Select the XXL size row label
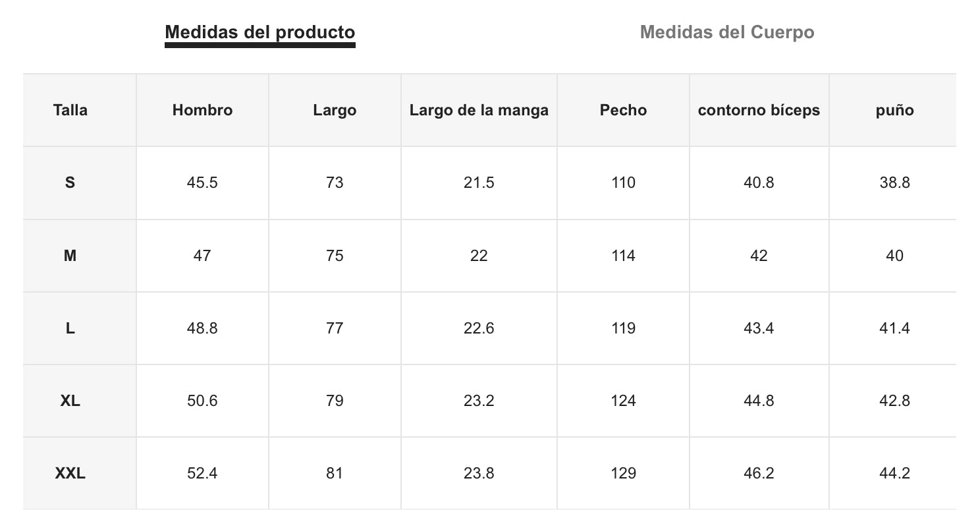This screenshot has width=980, height=522. [x=70, y=473]
